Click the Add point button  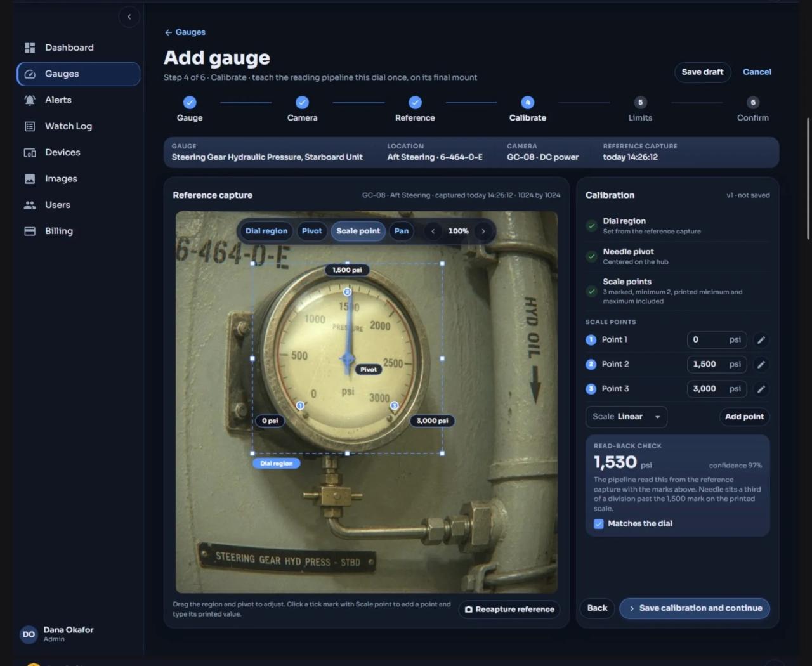tap(744, 417)
